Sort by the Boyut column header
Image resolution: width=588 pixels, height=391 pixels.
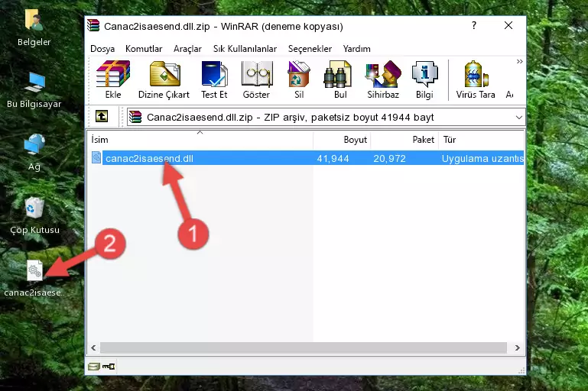click(342, 140)
